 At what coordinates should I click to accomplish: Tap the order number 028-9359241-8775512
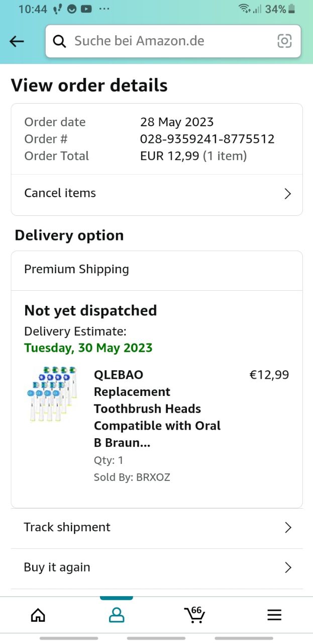tap(207, 139)
